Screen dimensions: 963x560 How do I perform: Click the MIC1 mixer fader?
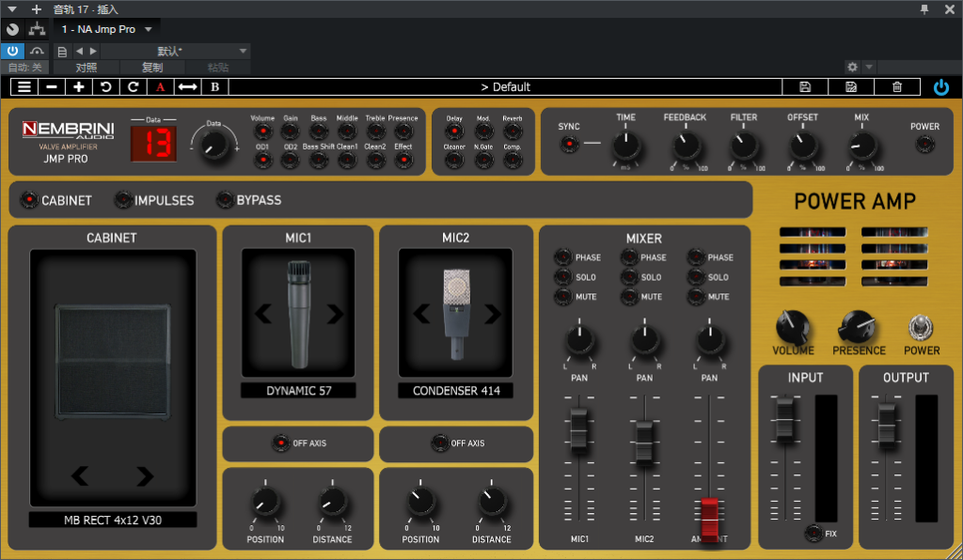coord(578,430)
